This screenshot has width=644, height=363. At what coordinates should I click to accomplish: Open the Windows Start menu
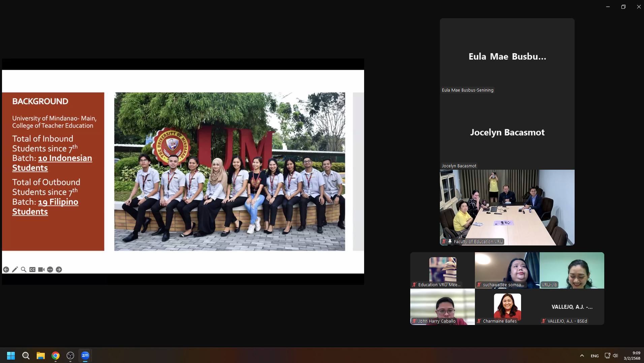pyautogui.click(x=11, y=356)
